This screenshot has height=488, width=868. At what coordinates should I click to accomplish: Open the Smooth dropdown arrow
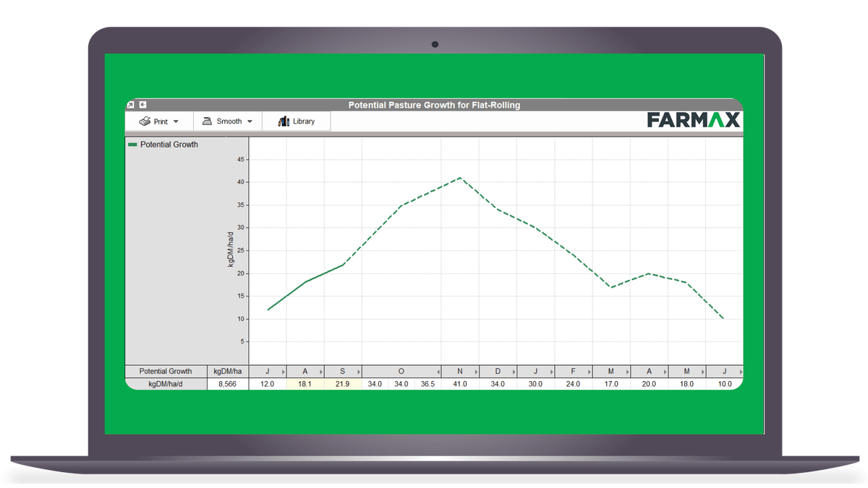click(250, 121)
